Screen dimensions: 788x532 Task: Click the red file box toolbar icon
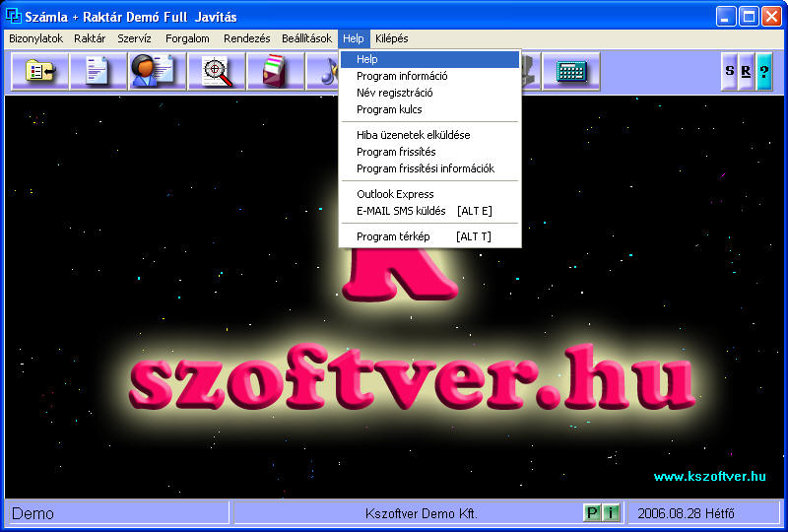(x=276, y=71)
